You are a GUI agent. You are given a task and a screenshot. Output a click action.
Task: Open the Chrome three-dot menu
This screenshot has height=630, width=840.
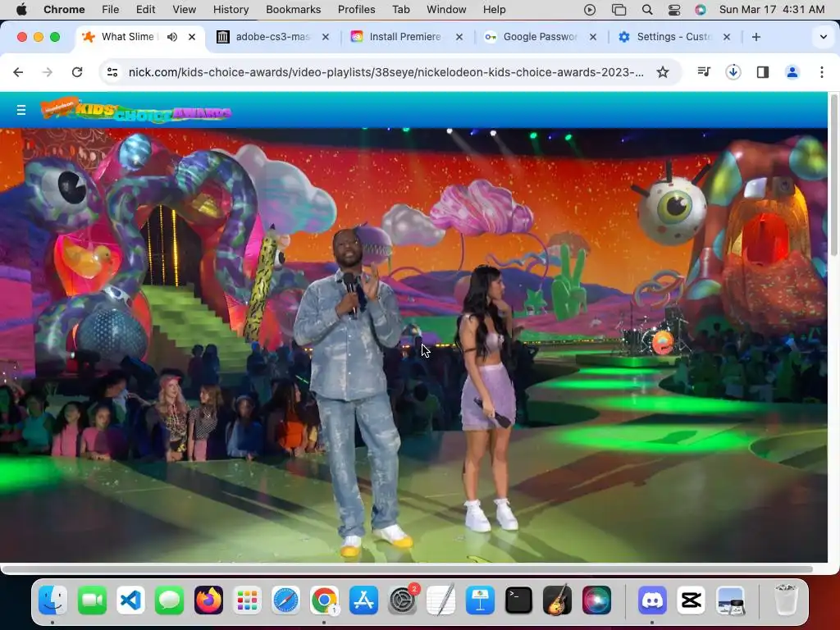822,72
